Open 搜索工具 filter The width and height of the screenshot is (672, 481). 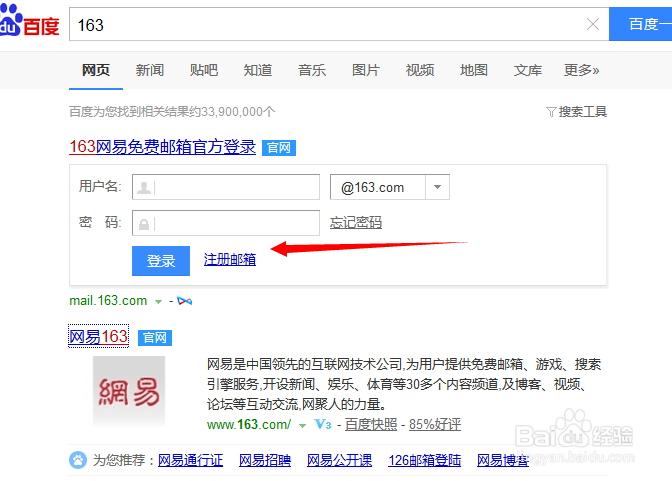[576, 112]
